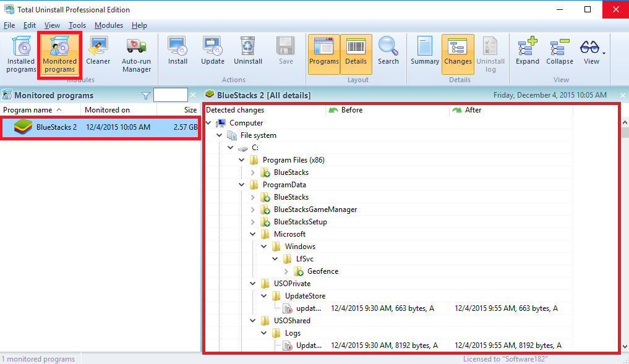629x364 pixels.
Task: Clear the filter with the X button
Action: point(193,95)
